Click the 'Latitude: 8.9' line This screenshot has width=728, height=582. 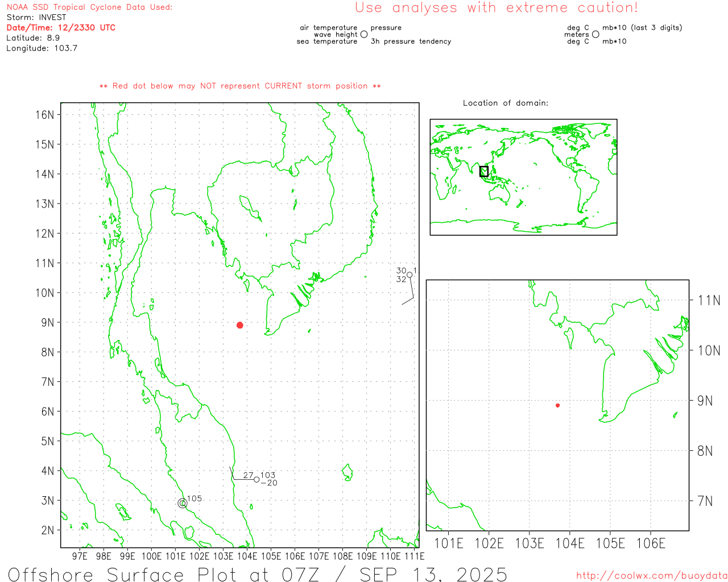[33, 38]
